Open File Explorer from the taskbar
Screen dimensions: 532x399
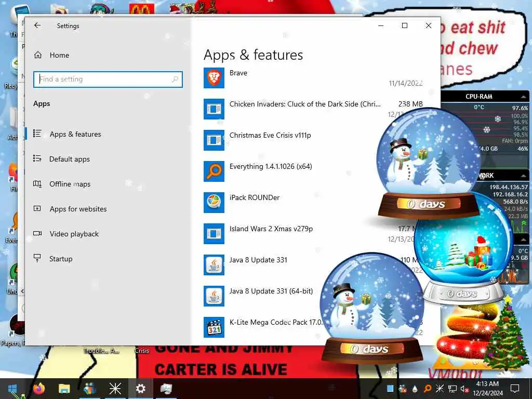pos(64,389)
